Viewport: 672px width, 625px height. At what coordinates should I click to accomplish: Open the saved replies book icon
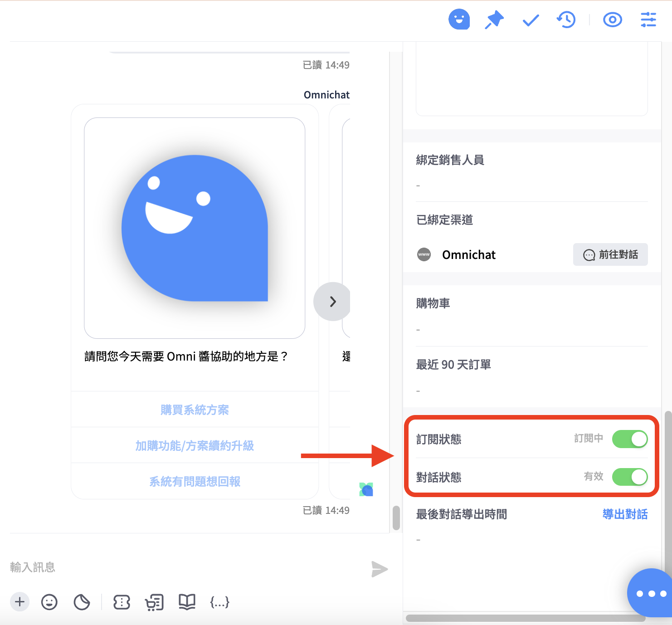tap(187, 602)
